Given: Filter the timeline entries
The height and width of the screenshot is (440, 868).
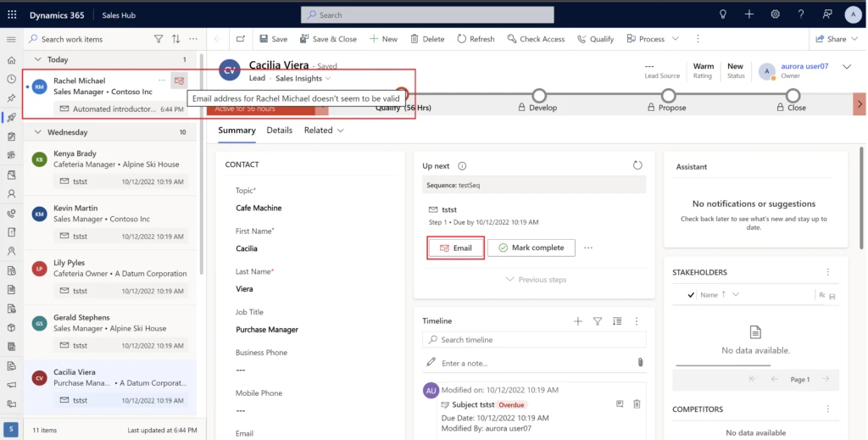Looking at the screenshot, I should coord(598,321).
